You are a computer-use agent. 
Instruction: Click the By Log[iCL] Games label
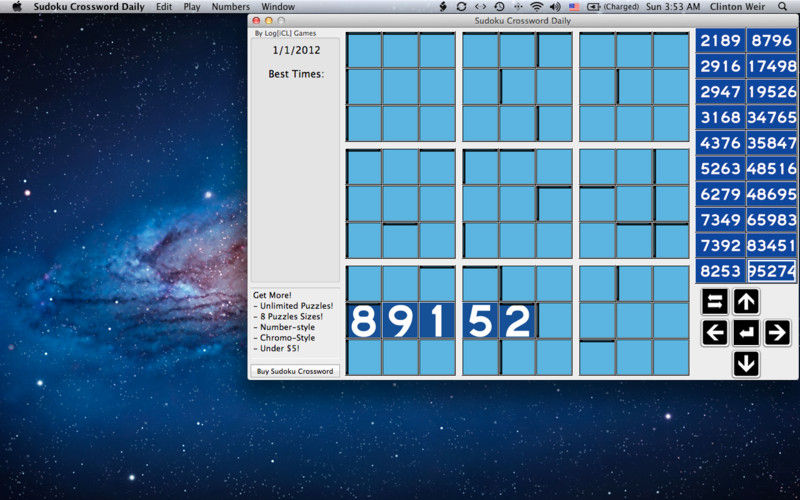coord(285,33)
